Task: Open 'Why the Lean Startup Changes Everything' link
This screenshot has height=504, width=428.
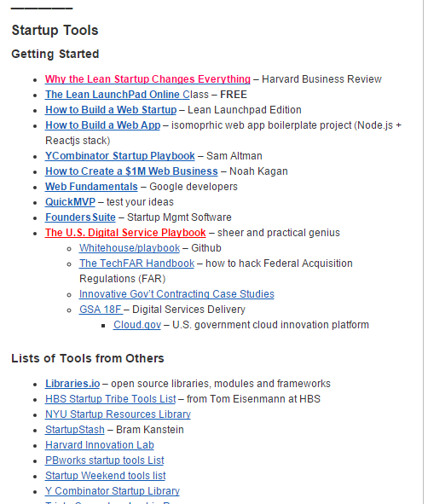Action: click(147, 79)
